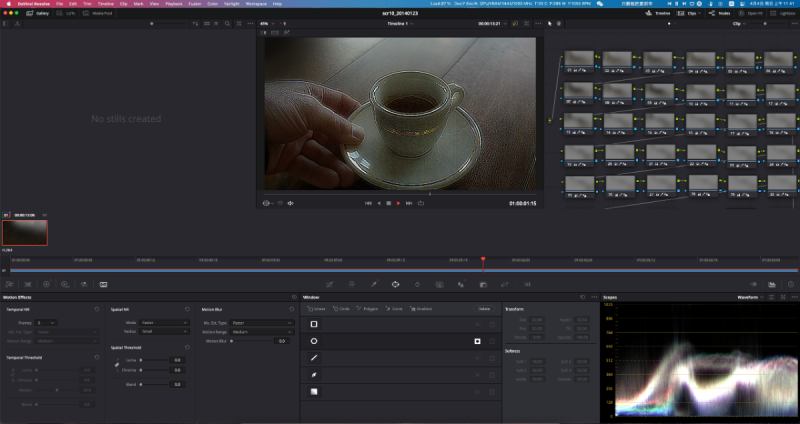Open the Motion Effects palette icon
The height and width of the screenshot is (424, 800).
[x=103, y=285]
